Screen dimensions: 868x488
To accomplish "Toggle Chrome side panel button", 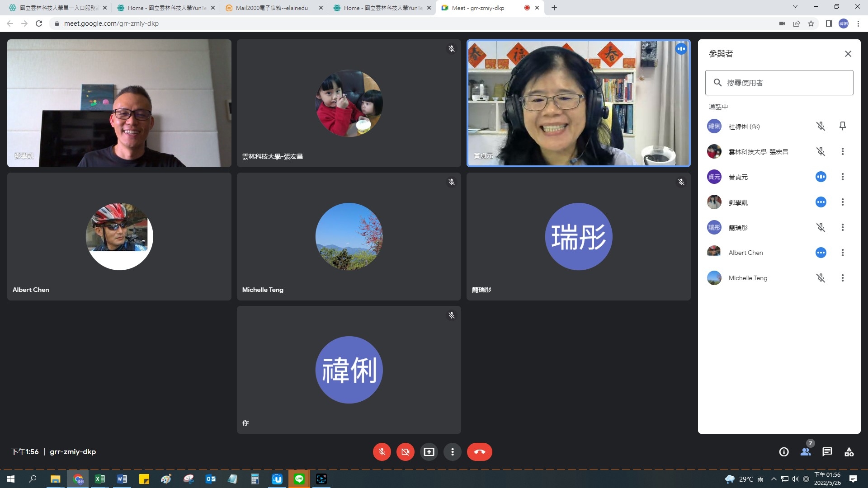I will point(829,23).
